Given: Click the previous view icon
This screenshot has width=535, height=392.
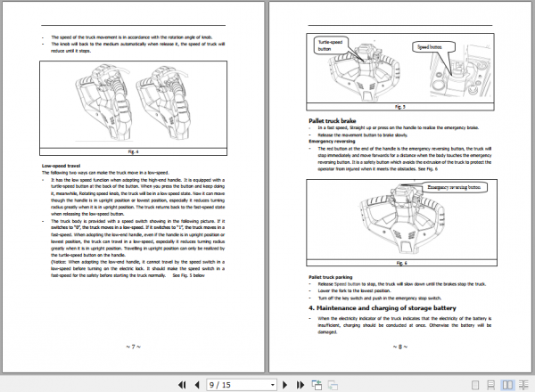Looking at the screenshot, I should [x=317, y=385].
